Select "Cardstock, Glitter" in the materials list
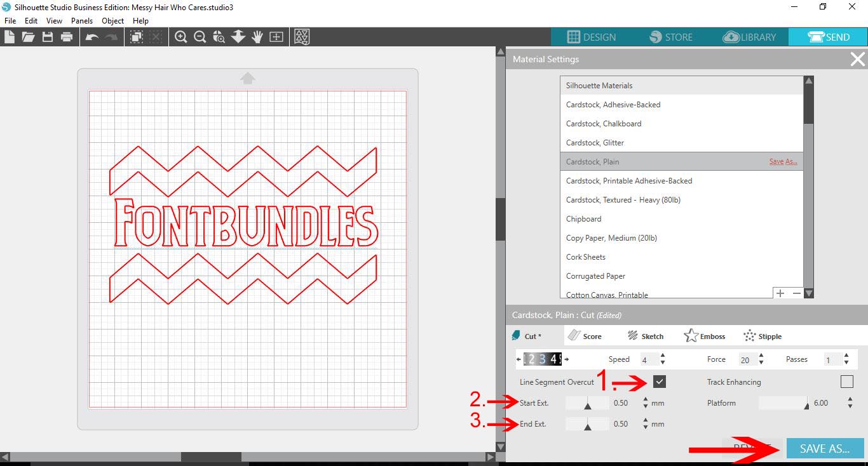This screenshot has height=466, width=868. [x=682, y=143]
